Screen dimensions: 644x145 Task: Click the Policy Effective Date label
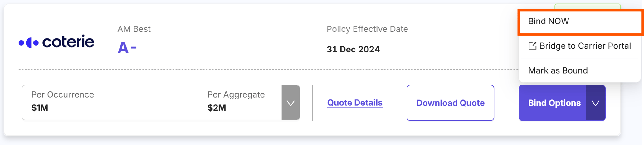(367, 29)
